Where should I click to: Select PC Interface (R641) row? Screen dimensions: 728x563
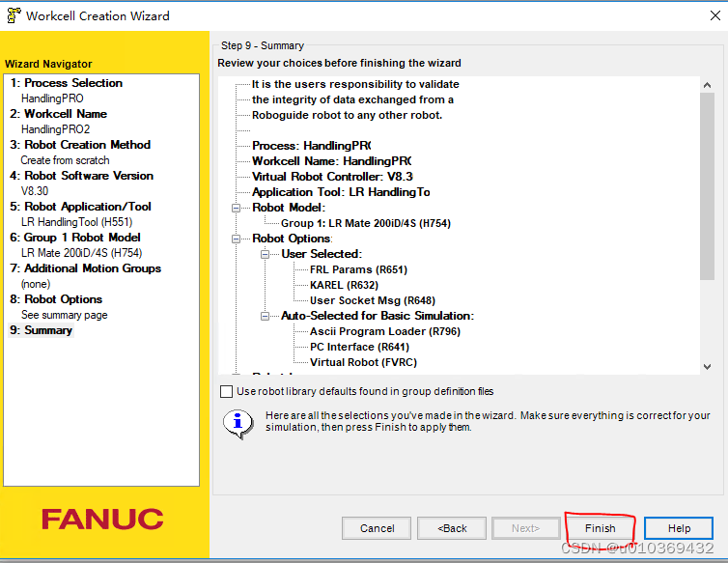[359, 347]
